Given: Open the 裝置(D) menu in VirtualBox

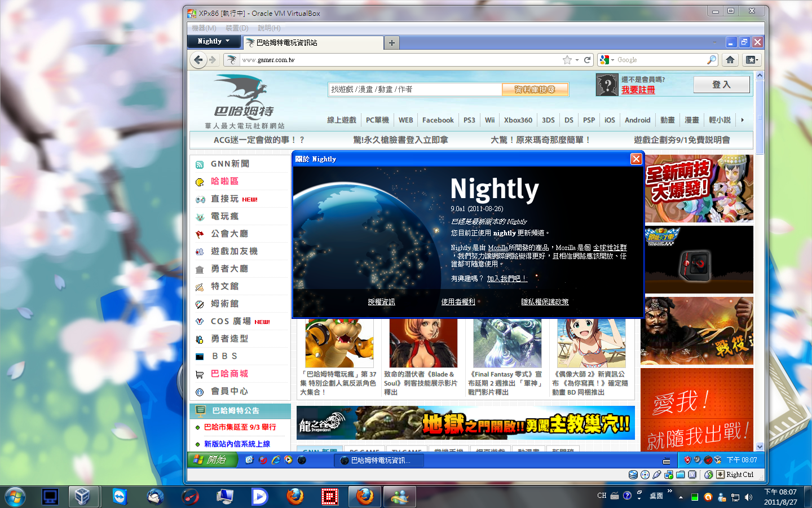Looking at the screenshot, I should pos(237,28).
